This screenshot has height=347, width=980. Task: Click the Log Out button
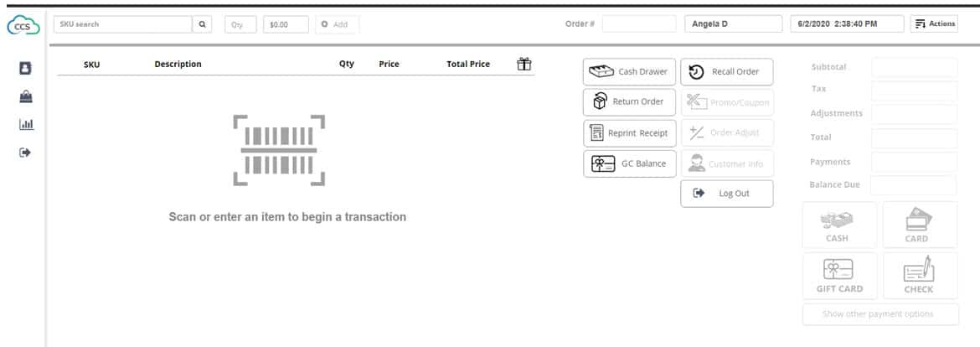click(x=727, y=194)
